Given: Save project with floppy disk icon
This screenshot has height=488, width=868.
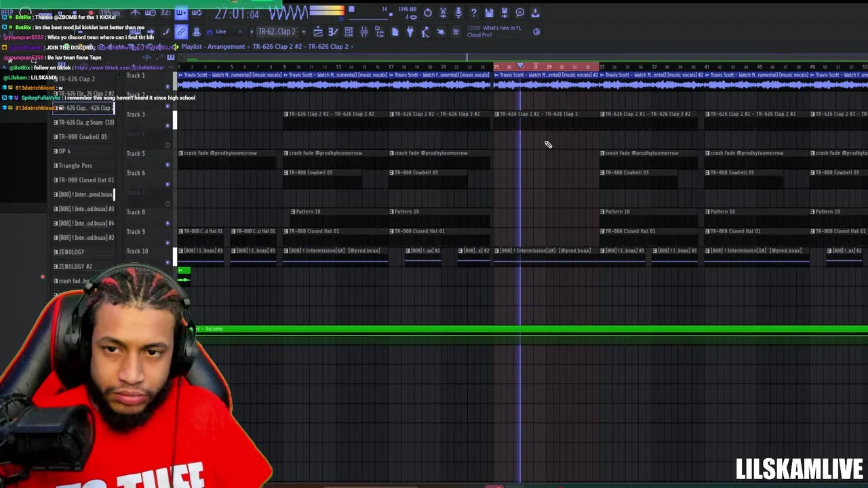Looking at the screenshot, I should coord(489,13).
